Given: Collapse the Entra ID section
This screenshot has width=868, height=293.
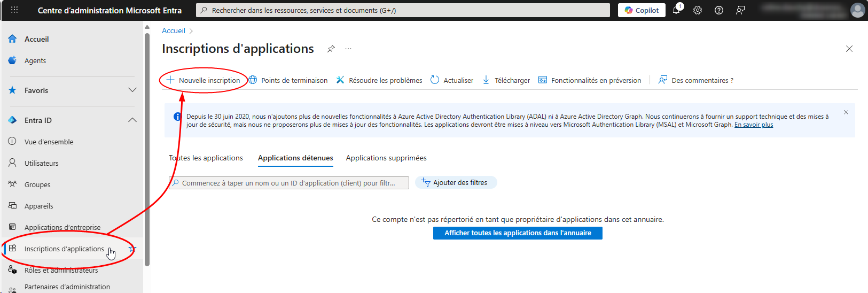Looking at the screenshot, I should pos(132,120).
